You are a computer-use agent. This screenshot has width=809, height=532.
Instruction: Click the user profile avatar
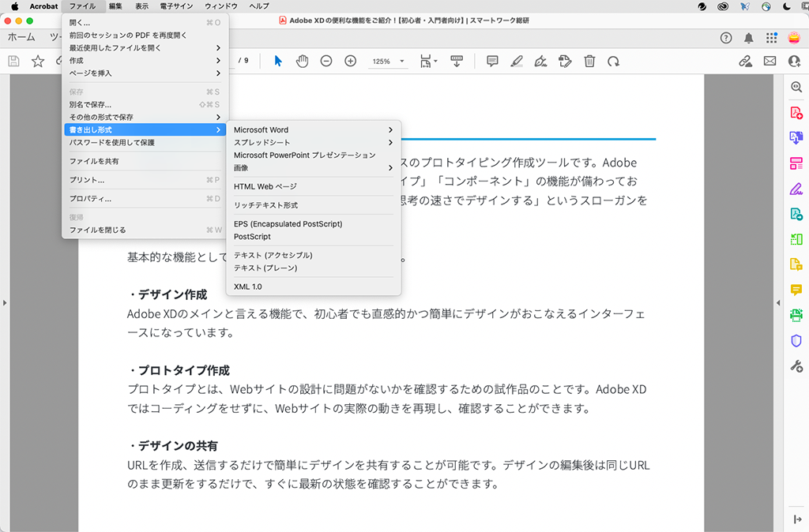(x=795, y=38)
